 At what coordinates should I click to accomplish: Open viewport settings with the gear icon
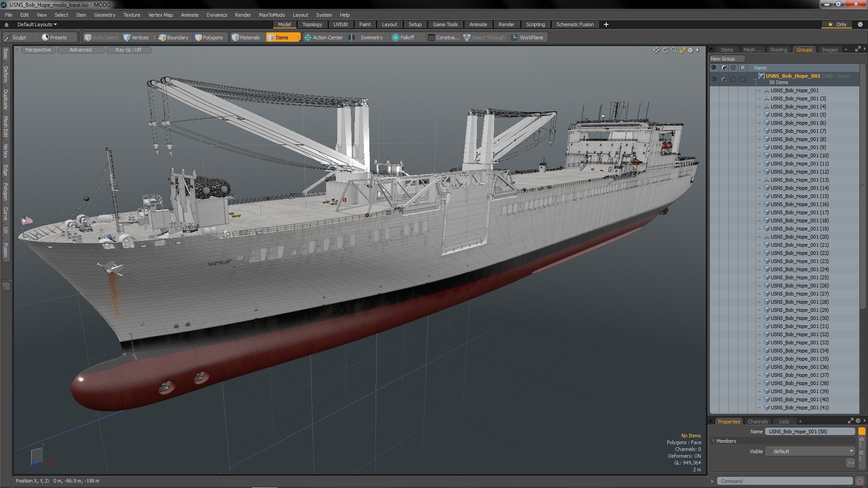pyautogui.click(x=690, y=50)
